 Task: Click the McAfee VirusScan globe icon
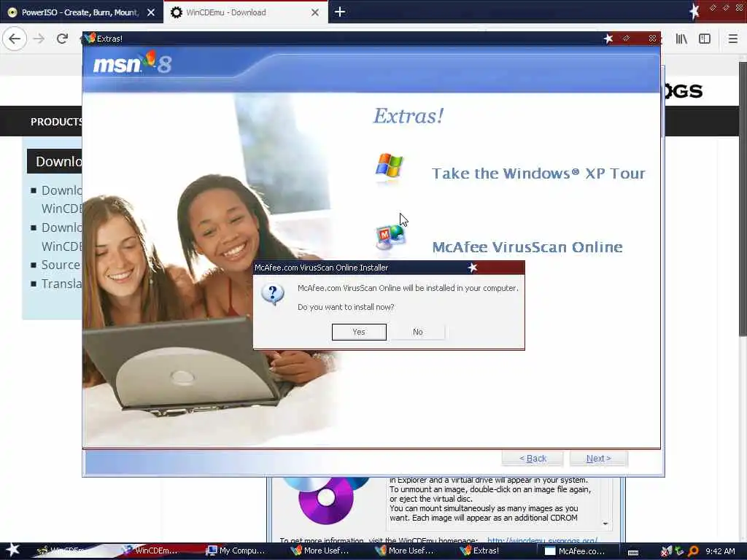[x=390, y=237]
